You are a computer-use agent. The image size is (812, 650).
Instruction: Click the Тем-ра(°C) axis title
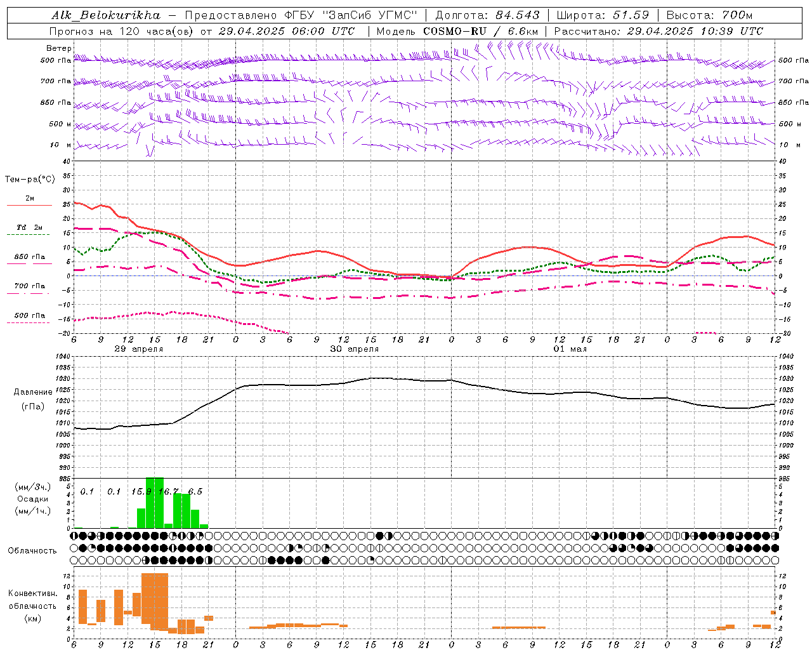[x=30, y=180]
